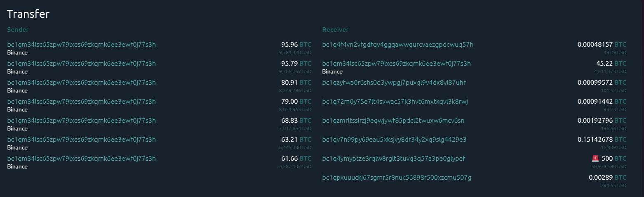Screen dimensions: 644x197
Task: Click the Binance label under the 95.96 BTC sender
Action: coord(17,52)
